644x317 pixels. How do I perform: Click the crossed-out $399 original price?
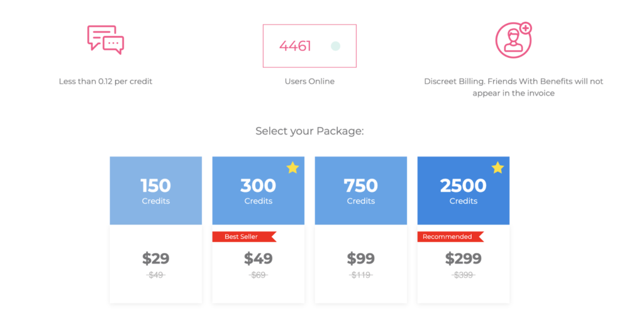point(464,275)
